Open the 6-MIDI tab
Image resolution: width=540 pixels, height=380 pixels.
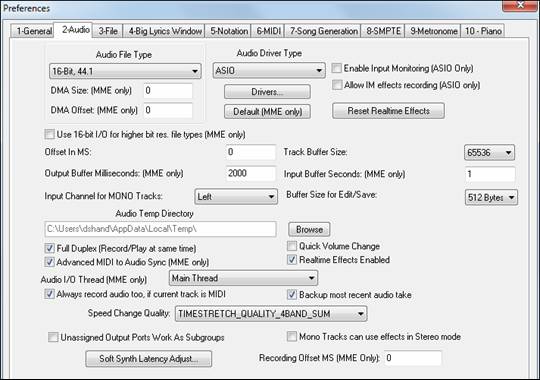tap(269, 31)
